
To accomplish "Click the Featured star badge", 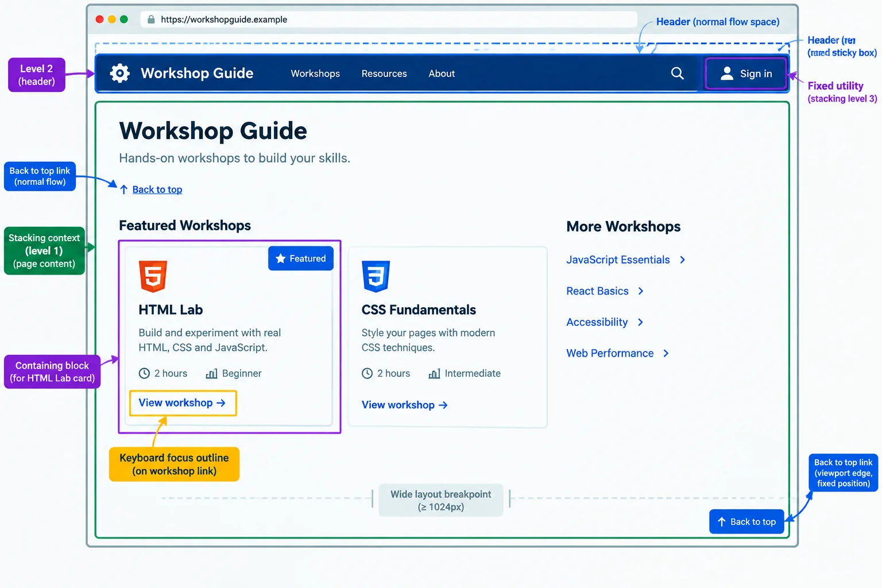I will point(301,258).
